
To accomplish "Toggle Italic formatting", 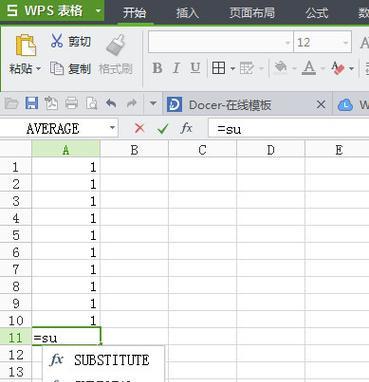I will click(x=176, y=68).
